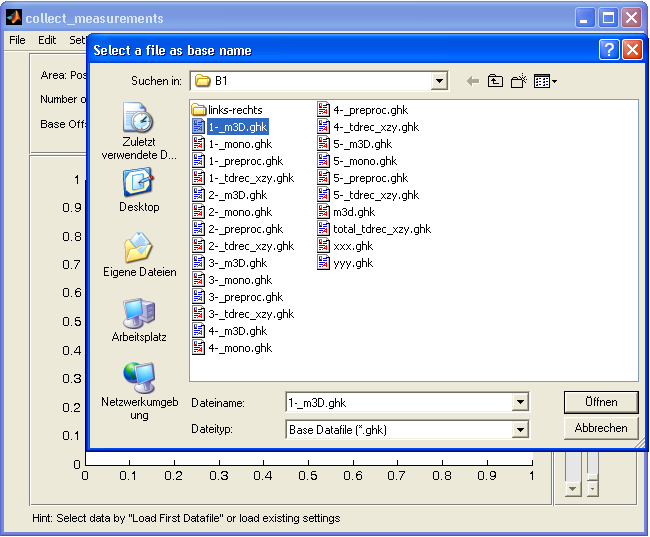Select file 4-_m3D.ghk
Viewport: 650px width, 537px height.
230,331
